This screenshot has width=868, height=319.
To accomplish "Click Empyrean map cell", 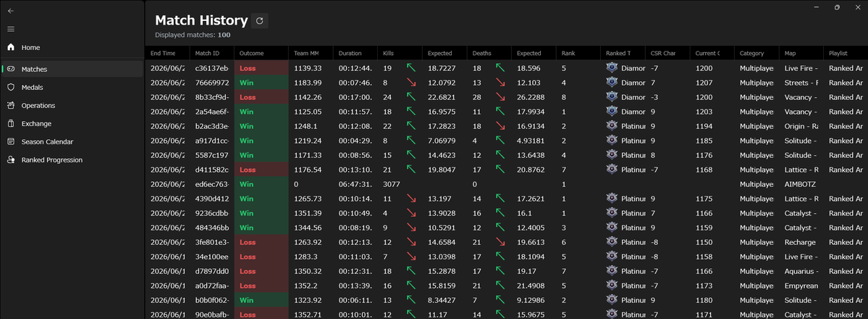I will pos(801,285).
